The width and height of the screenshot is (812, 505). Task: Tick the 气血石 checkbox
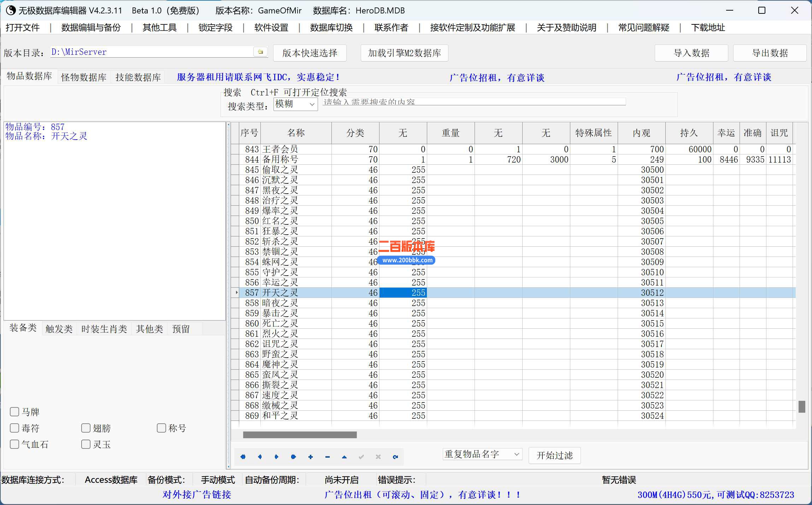tap(14, 444)
